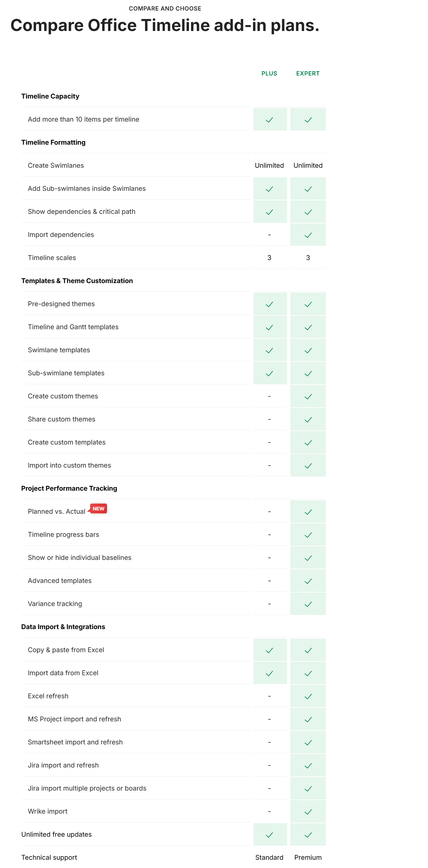428x868 pixels.
Task: Click the red NEW badge
Action: tap(98, 508)
